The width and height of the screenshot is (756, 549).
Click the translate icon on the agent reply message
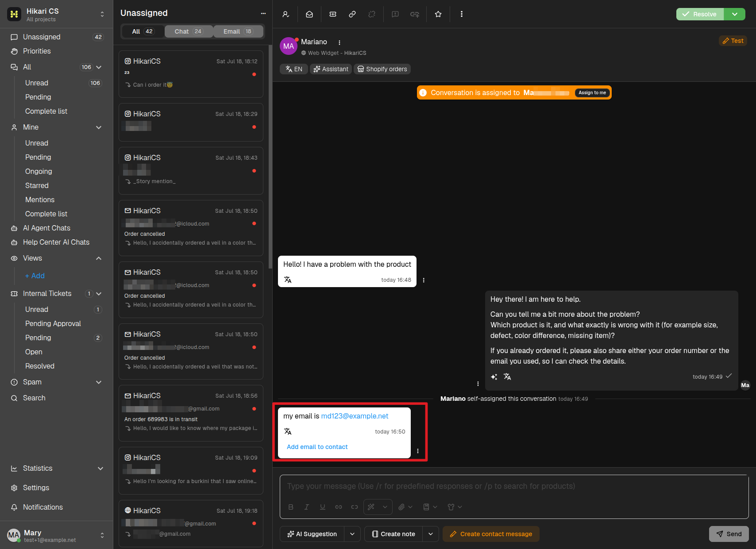click(x=507, y=376)
